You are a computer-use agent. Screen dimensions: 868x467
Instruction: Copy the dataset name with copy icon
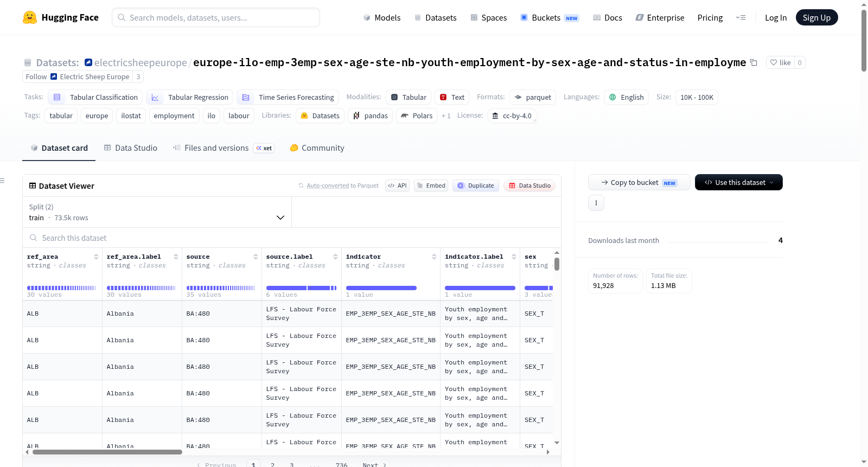click(x=754, y=62)
